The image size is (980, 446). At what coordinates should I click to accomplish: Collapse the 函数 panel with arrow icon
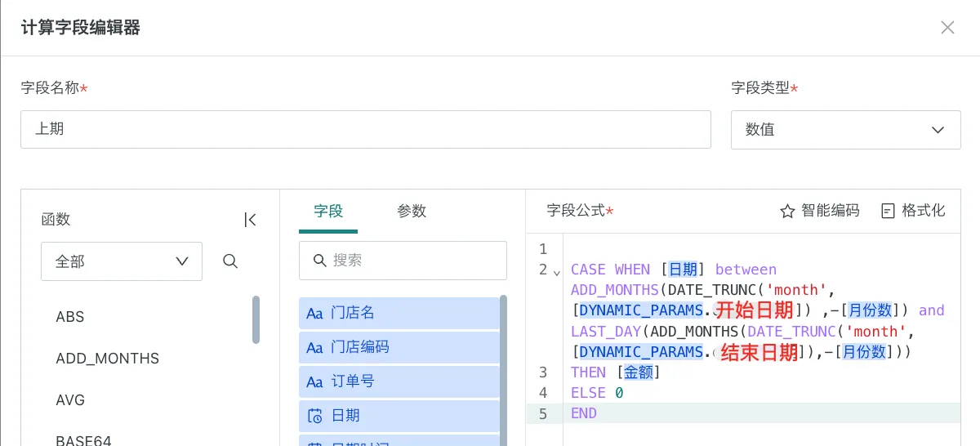pos(251,220)
